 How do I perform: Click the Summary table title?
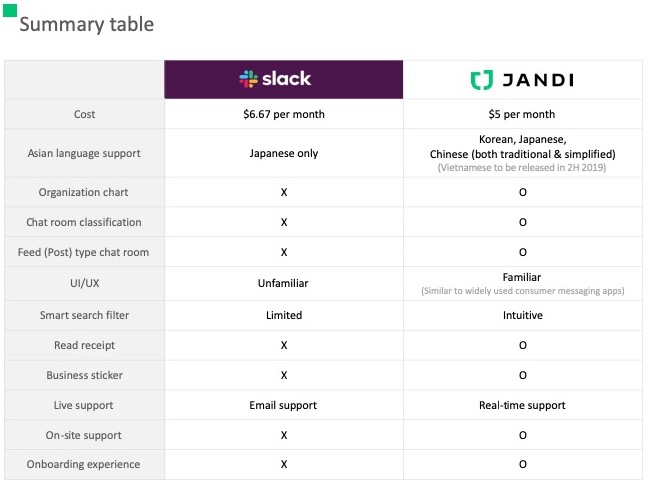86,24
